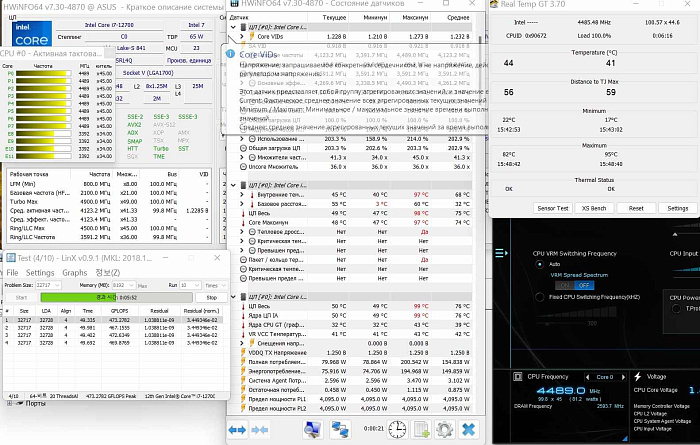Click the Reset button in Real Temp
The image size is (700, 445).
pos(636,208)
